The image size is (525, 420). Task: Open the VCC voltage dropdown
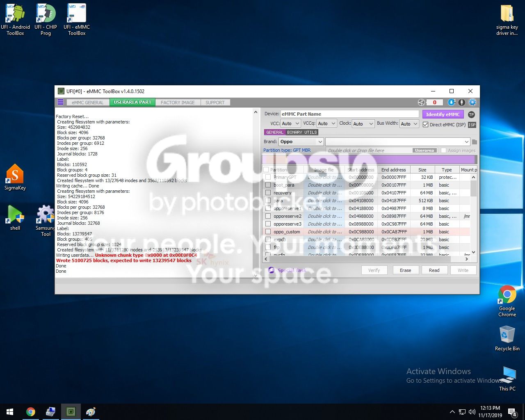[291, 123]
